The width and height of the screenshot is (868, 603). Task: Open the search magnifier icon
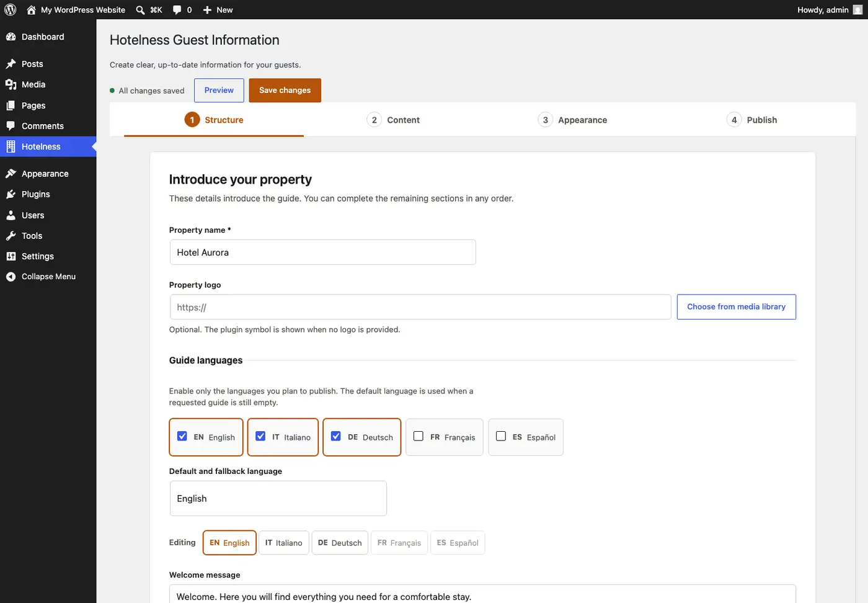click(140, 10)
